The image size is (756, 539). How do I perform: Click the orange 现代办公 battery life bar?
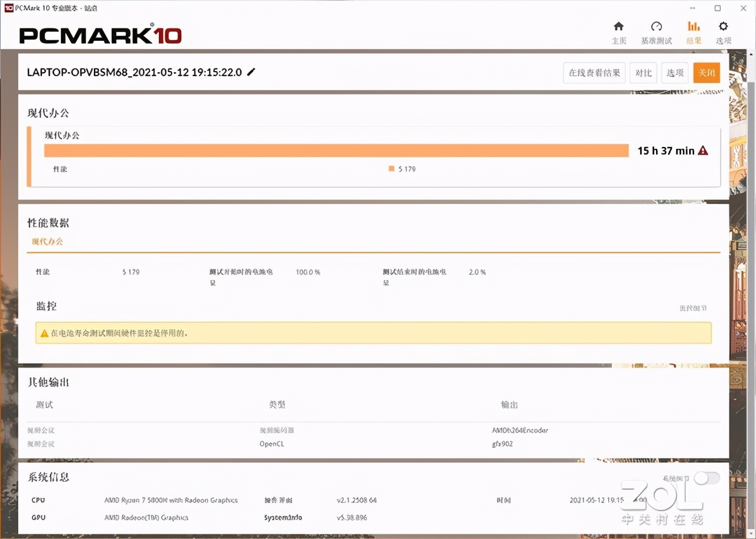point(336,151)
